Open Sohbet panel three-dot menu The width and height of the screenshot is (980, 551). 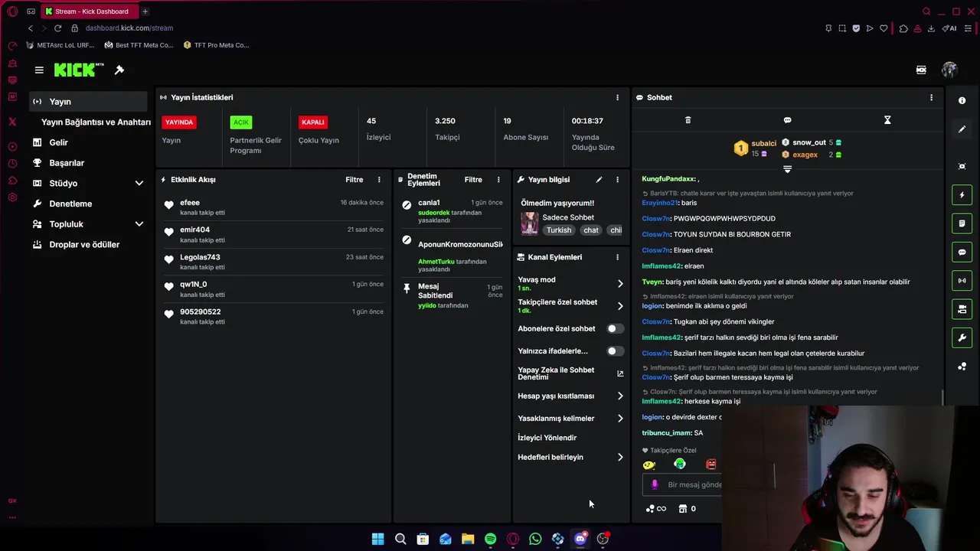click(x=931, y=97)
